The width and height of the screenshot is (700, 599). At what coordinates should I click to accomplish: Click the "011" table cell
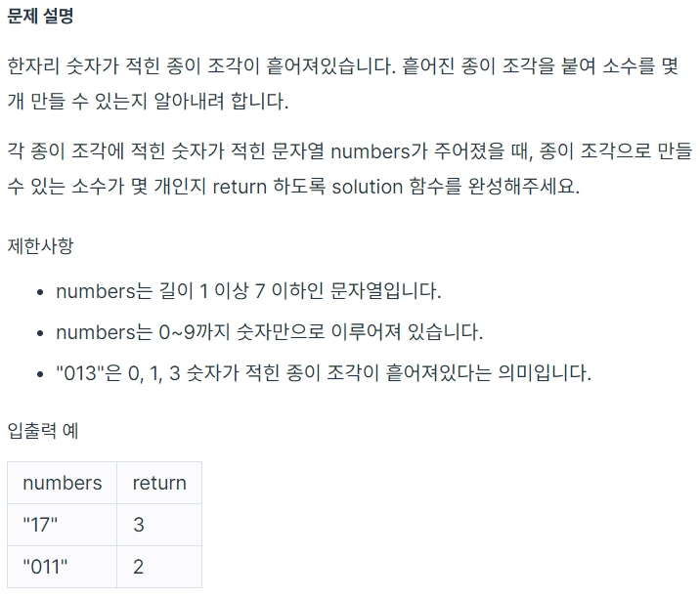point(62,567)
